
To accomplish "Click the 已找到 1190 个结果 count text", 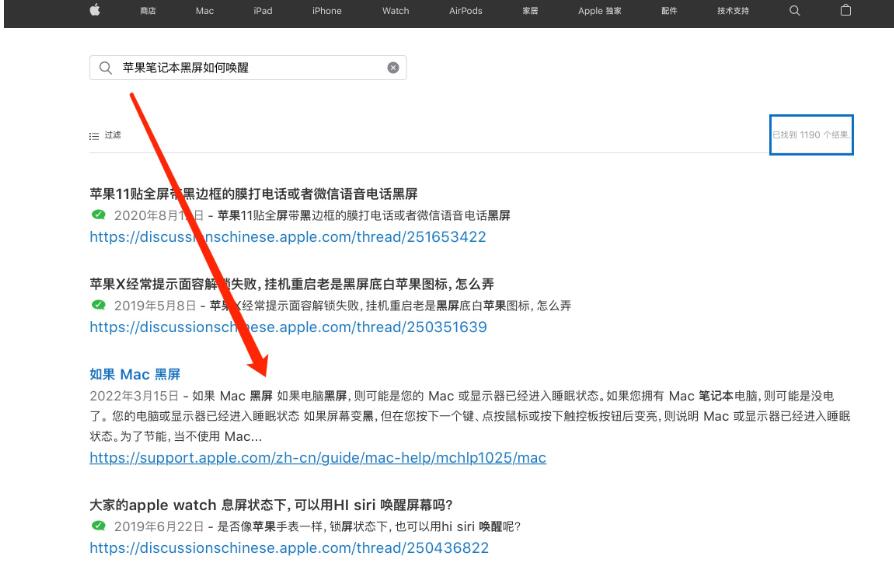I will click(811, 135).
